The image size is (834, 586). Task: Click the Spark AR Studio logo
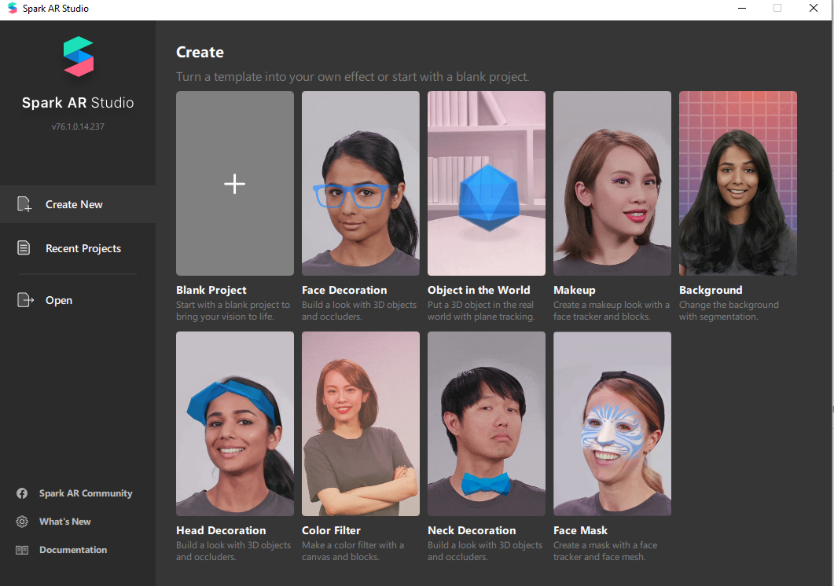pos(78,57)
